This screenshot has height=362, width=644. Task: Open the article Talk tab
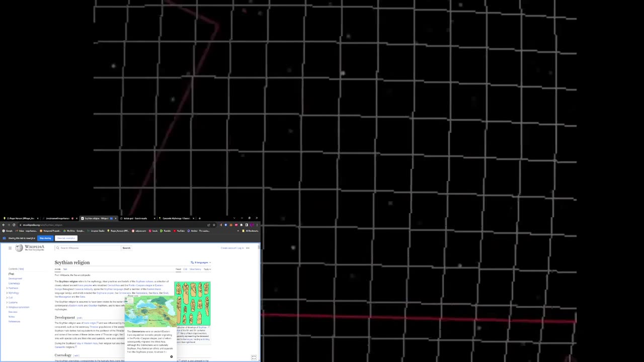65,269
